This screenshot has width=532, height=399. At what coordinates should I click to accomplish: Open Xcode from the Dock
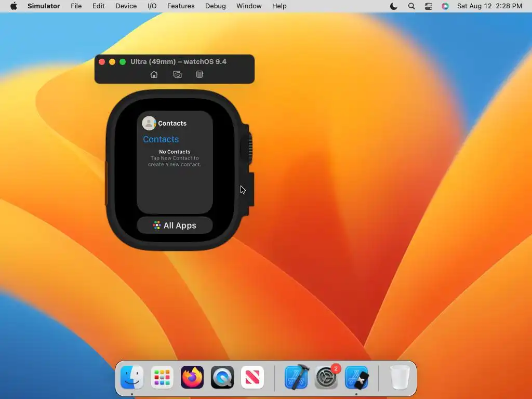296,377
